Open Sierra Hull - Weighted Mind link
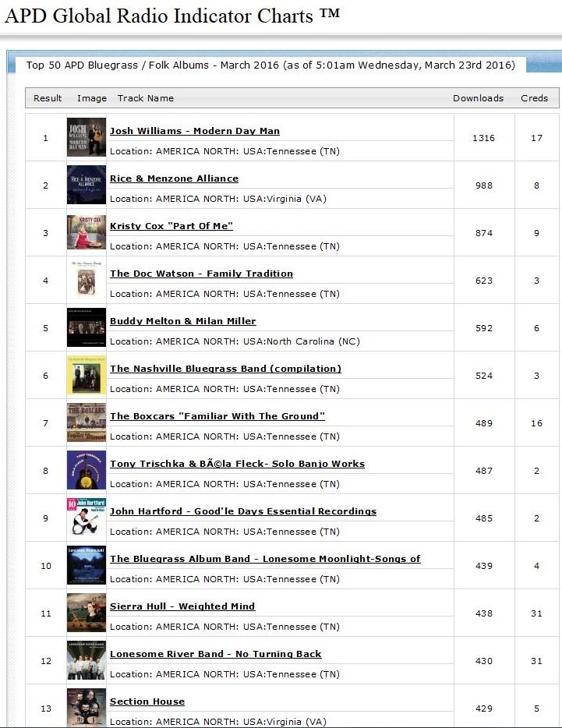The width and height of the screenshot is (562, 728). 182,606
